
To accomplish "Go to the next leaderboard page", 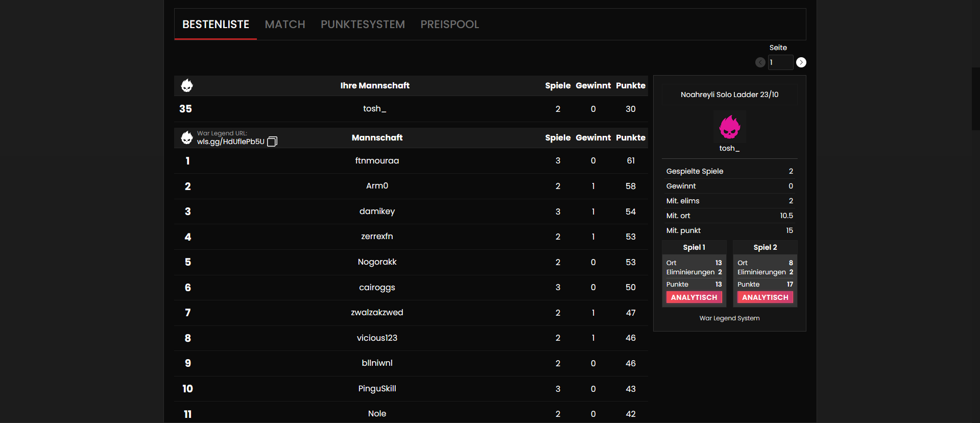I will tap(801, 62).
